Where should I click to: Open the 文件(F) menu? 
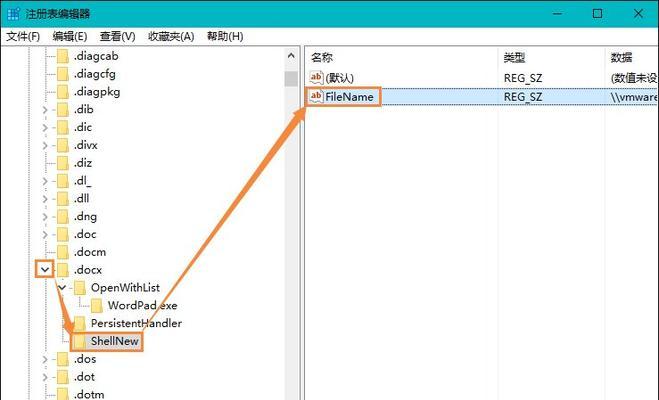point(23,37)
